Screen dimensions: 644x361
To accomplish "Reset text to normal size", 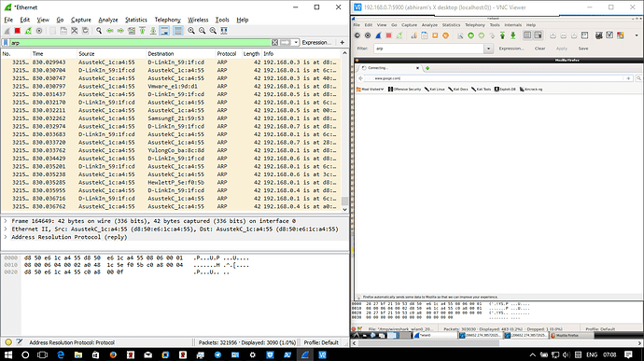I will coord(213,31).
